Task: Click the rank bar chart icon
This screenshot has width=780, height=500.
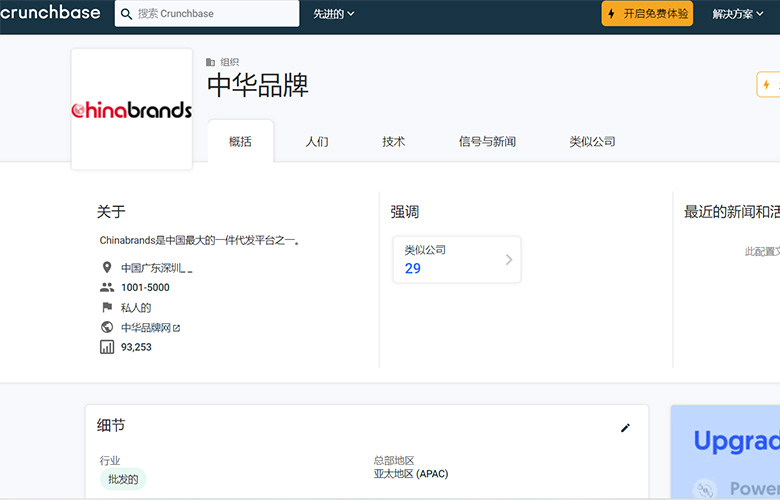Action: click(x=107, y=347)
